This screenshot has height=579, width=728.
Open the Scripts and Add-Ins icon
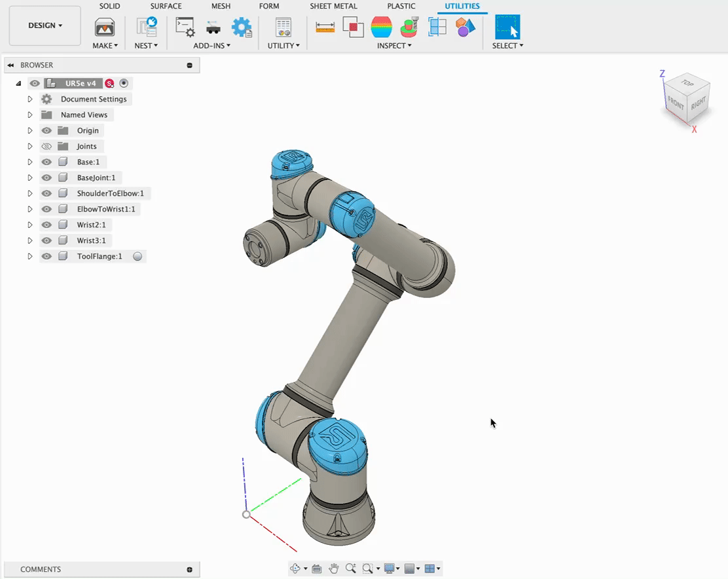click(185, 27)
